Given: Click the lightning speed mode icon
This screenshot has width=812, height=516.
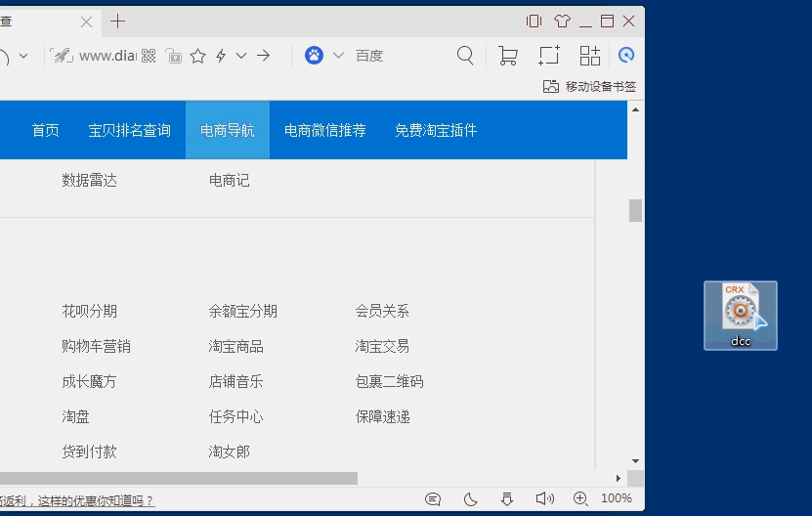Looking at the screenshot, I should pyautogui.click(x=221, y=56).
